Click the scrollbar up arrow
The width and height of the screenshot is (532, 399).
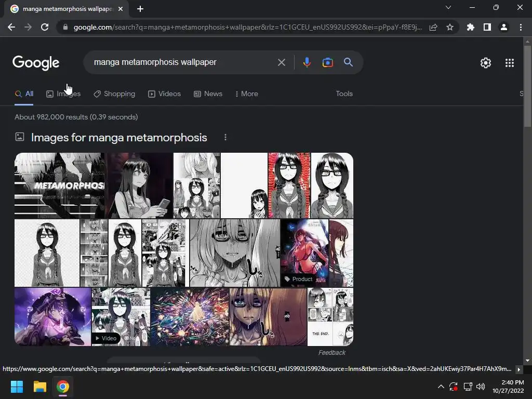click(527, 41)
